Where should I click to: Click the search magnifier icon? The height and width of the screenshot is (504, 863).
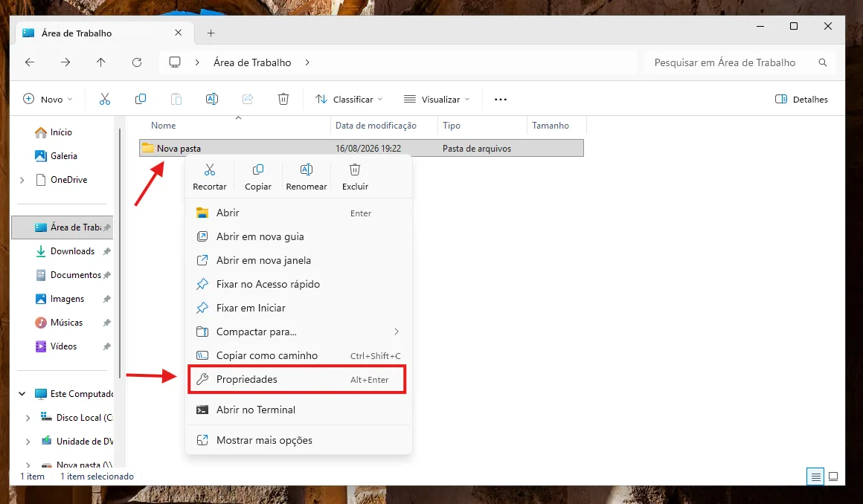coord(823,62)
